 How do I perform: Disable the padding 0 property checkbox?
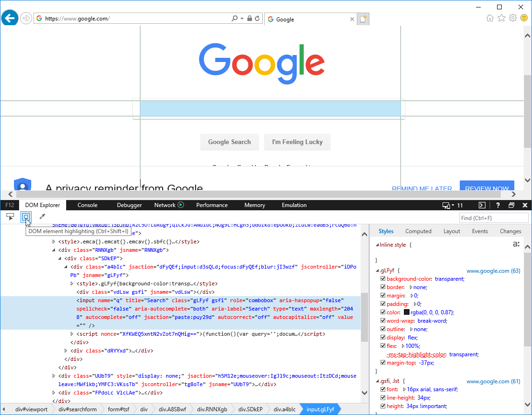(x=383, y=304)
